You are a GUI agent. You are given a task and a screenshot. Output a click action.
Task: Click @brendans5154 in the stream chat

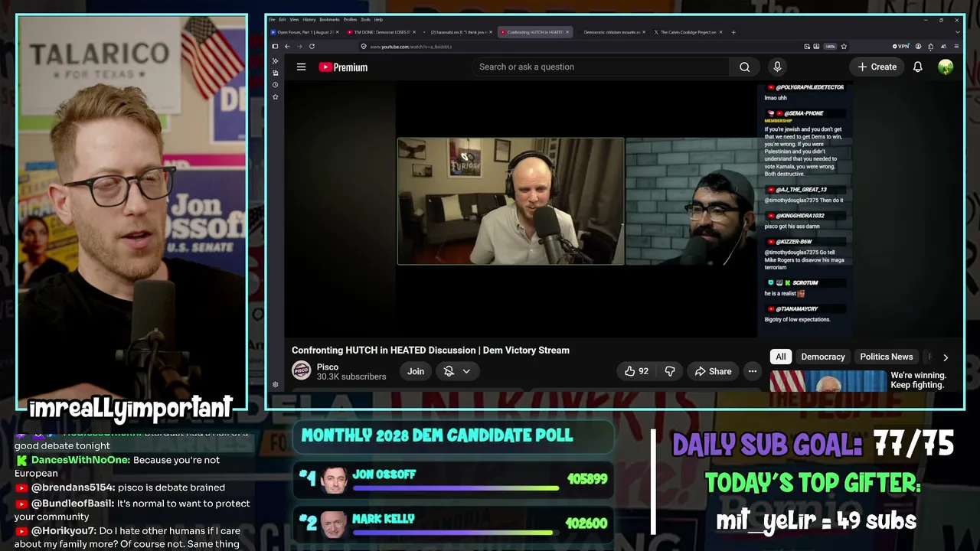coord(73,487)
